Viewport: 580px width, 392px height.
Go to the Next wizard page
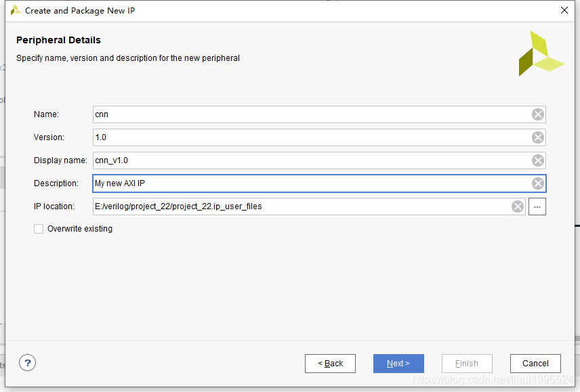coord(398,364)
